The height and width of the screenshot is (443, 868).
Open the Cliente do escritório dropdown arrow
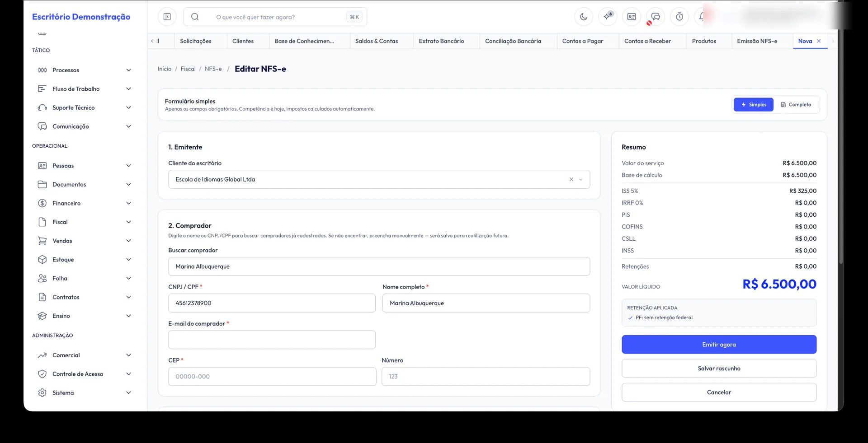tap(581, 179)
